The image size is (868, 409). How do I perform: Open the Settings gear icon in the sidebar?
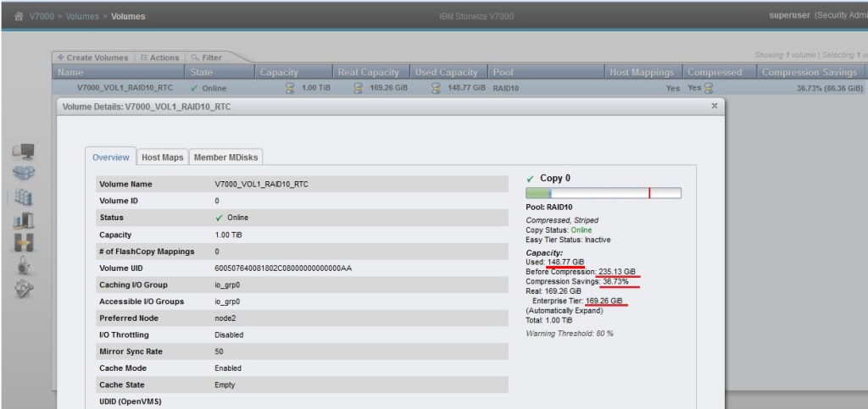click(24, 289)
